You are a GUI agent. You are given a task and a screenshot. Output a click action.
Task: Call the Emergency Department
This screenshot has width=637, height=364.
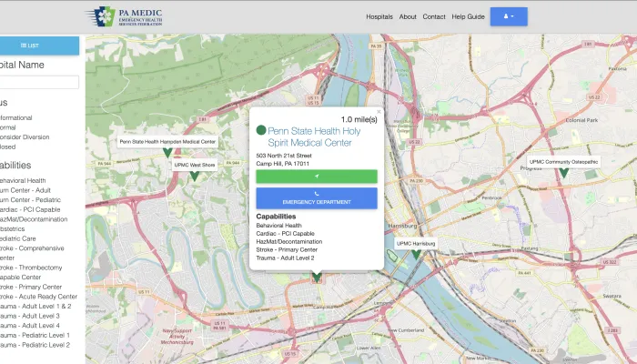point(316,197)
